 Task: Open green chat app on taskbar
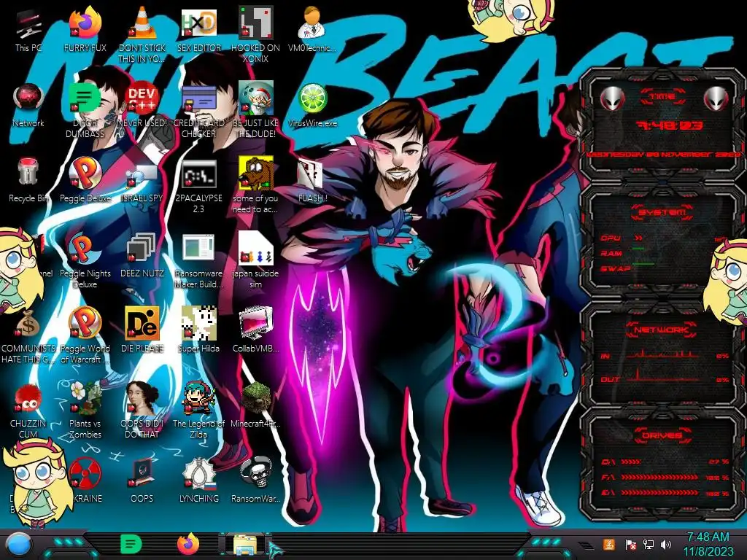[131, 544]
